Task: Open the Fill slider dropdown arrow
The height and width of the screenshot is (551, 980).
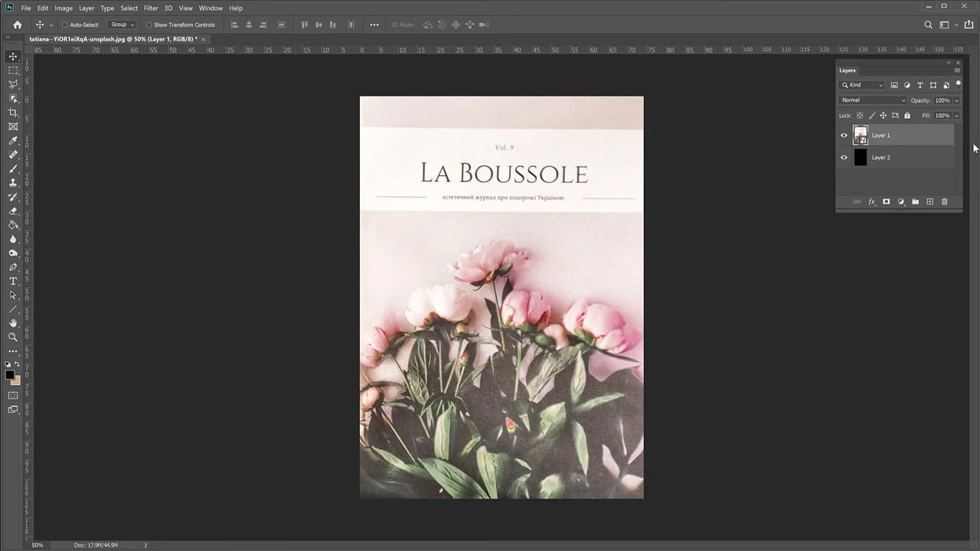Action: pos(956,116)
